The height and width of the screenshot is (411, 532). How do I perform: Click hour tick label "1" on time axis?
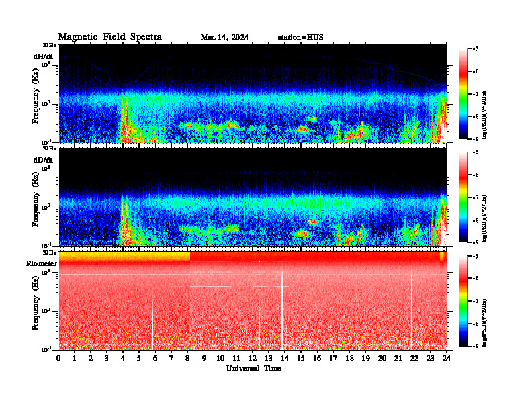tap(75, 358)
